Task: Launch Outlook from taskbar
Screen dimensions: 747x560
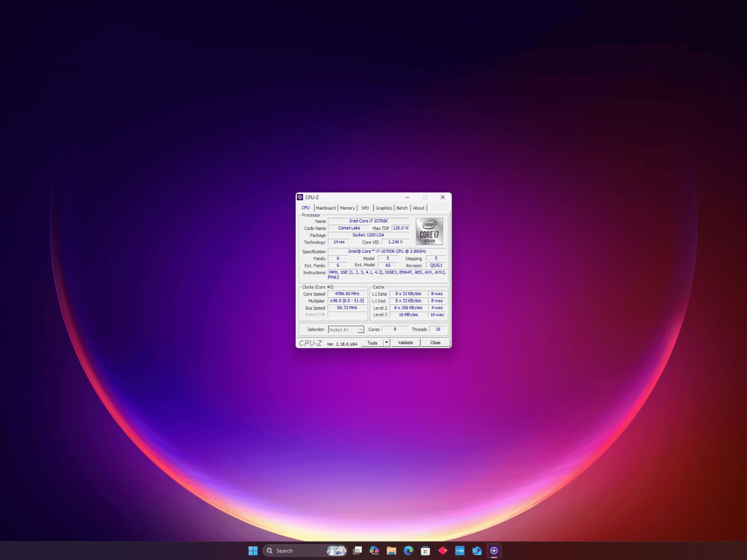Action: [477, 551]
